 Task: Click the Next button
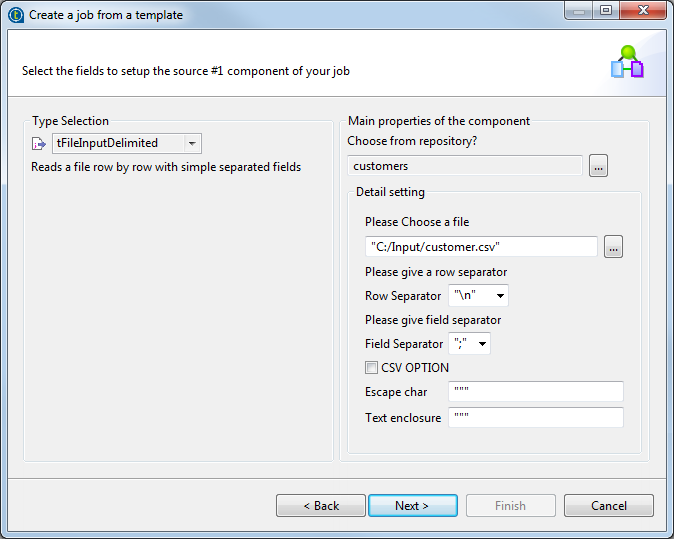412,506
